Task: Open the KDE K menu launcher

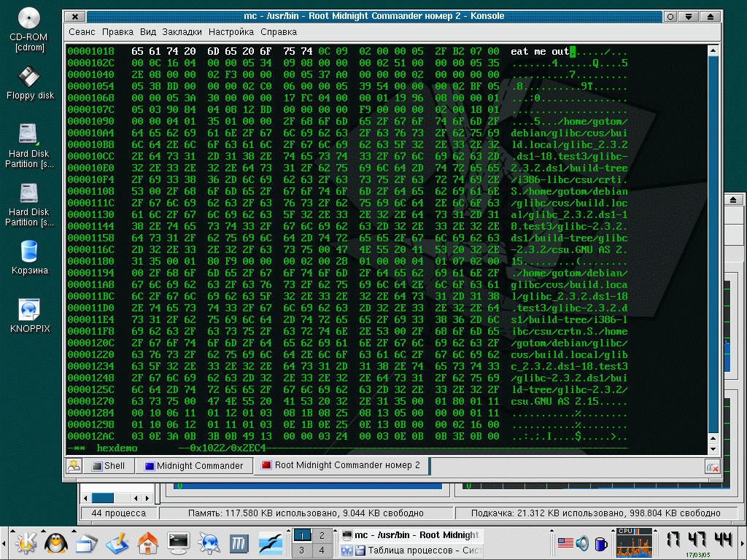Action: pos(26,543)
